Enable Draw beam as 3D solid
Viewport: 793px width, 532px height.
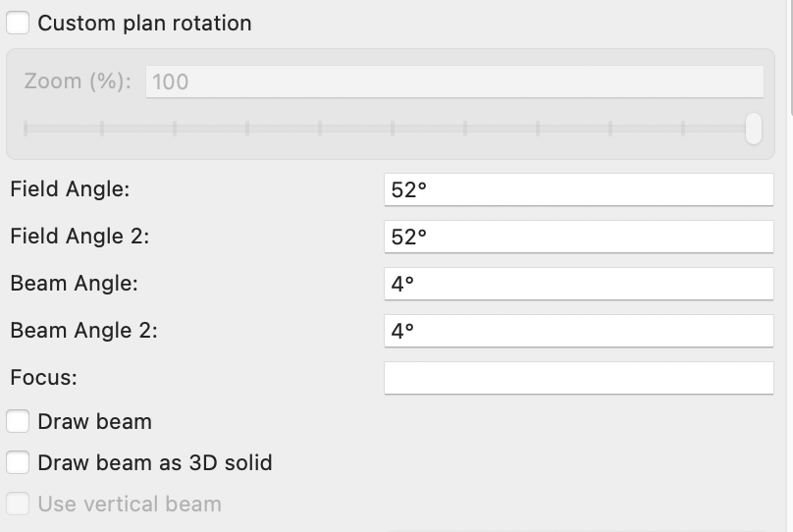point(18,462)
